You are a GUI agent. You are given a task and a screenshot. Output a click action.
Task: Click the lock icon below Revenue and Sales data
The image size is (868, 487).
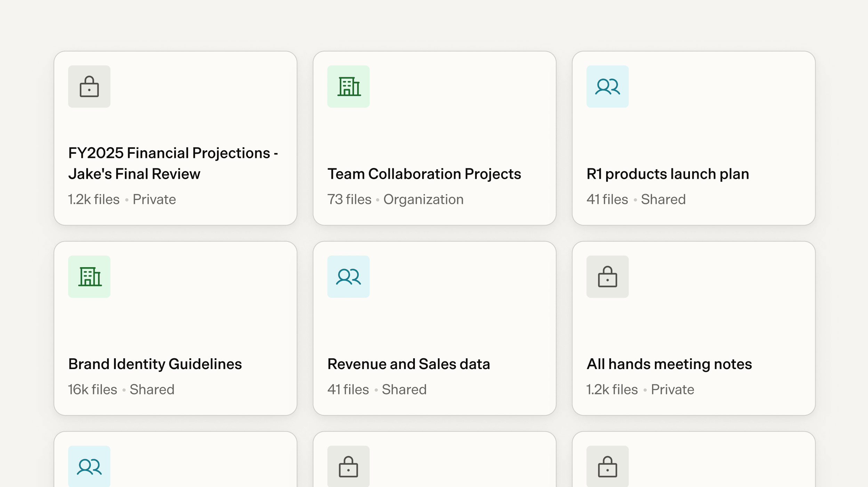pos(348,466)
